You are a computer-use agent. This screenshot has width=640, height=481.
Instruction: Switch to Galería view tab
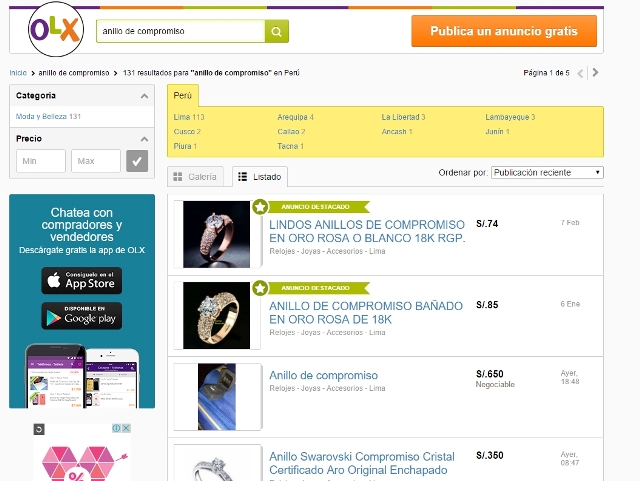coord(196,177)
